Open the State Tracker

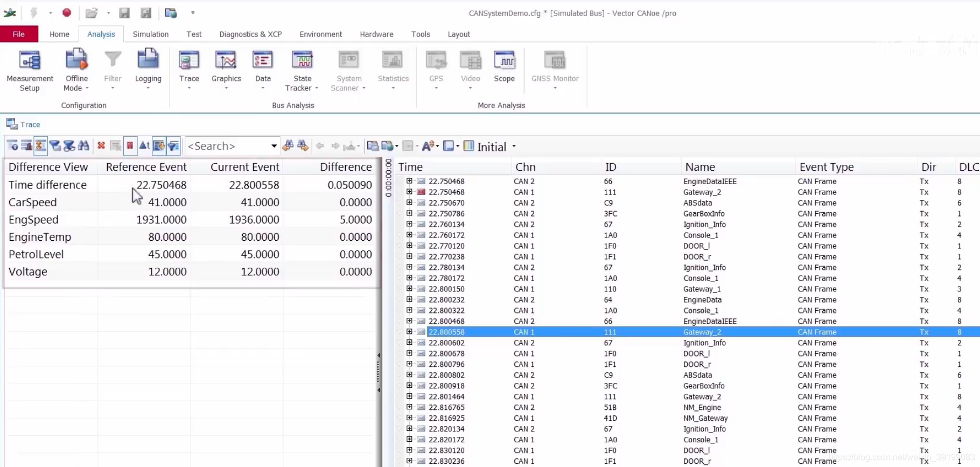[x=302, y=70]
